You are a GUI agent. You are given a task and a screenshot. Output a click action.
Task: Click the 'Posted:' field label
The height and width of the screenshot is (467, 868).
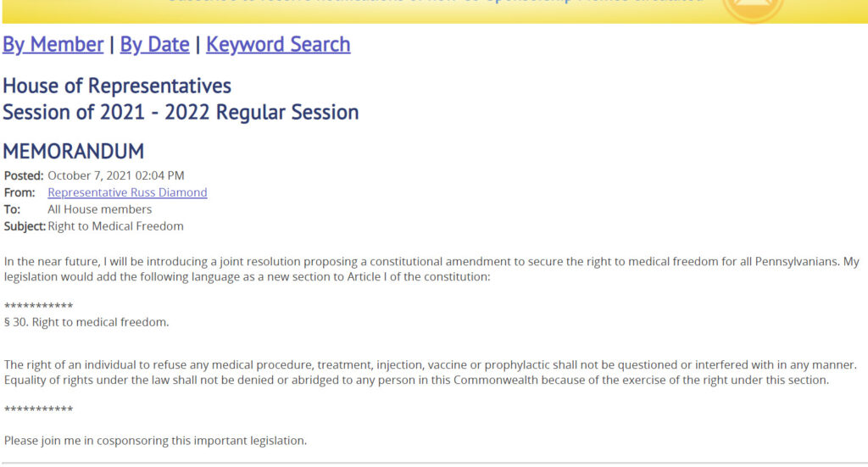pos(23,175)
